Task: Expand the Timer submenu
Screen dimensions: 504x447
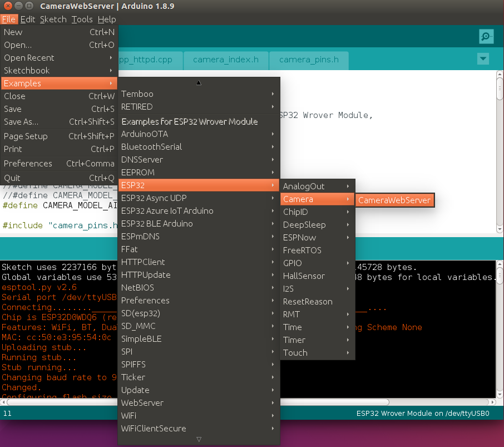Action: click(294, 340)
